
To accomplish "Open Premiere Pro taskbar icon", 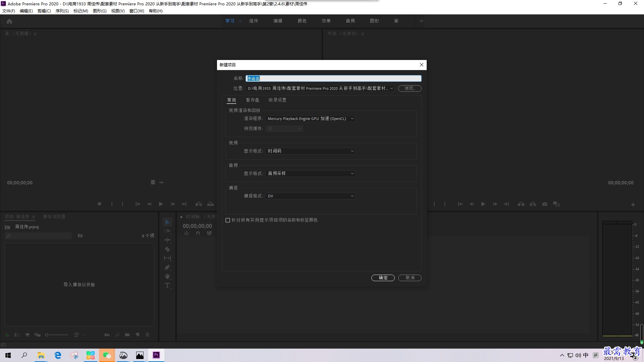I will pos(156,355).
